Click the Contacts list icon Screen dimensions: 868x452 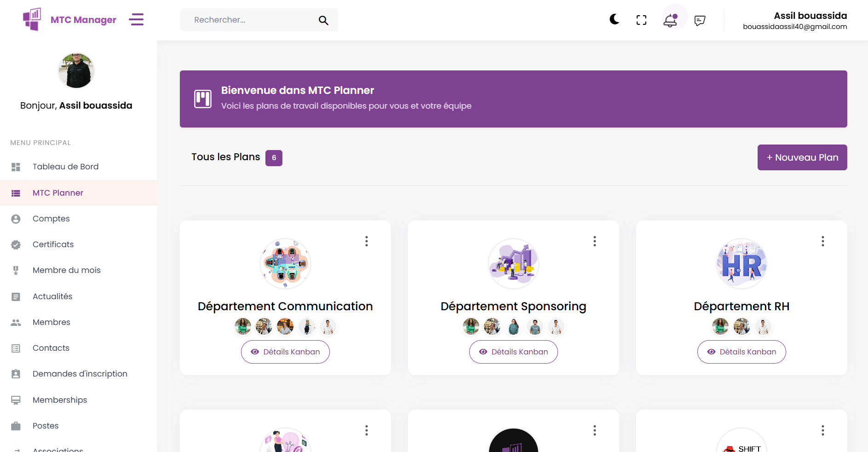click(x=16, y=348)
